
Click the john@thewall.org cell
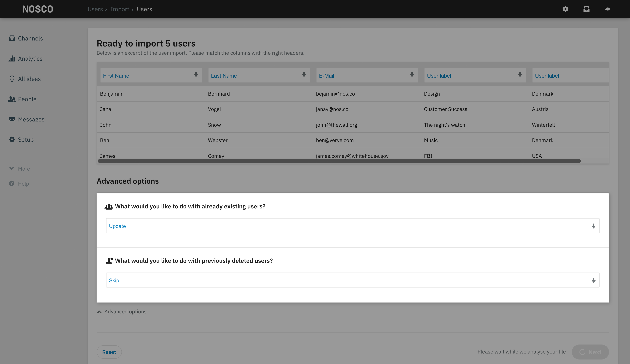337,125
